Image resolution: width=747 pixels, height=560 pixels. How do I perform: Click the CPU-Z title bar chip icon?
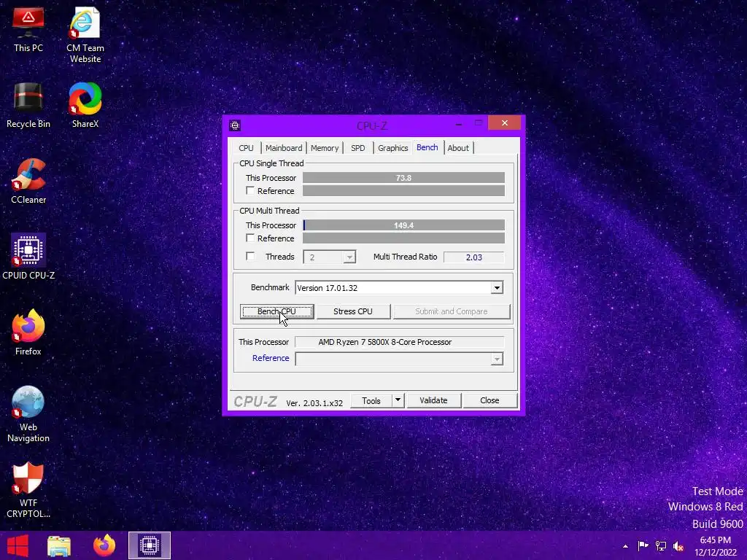[x=234, y=125]
